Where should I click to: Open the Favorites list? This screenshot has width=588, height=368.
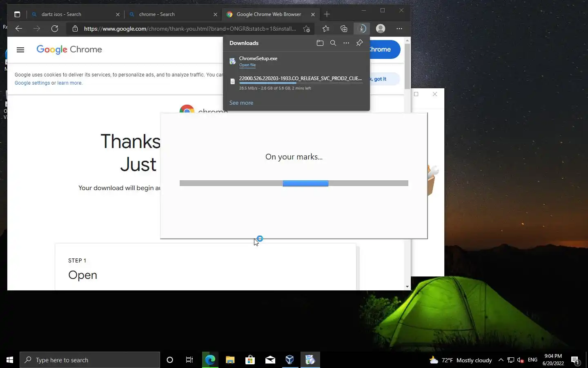coord(326,29)
